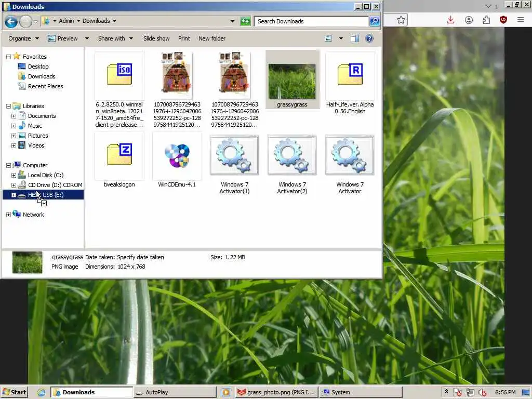Click the Start button
This screenshot has width=532, height=399.
(x=14, y=392)
